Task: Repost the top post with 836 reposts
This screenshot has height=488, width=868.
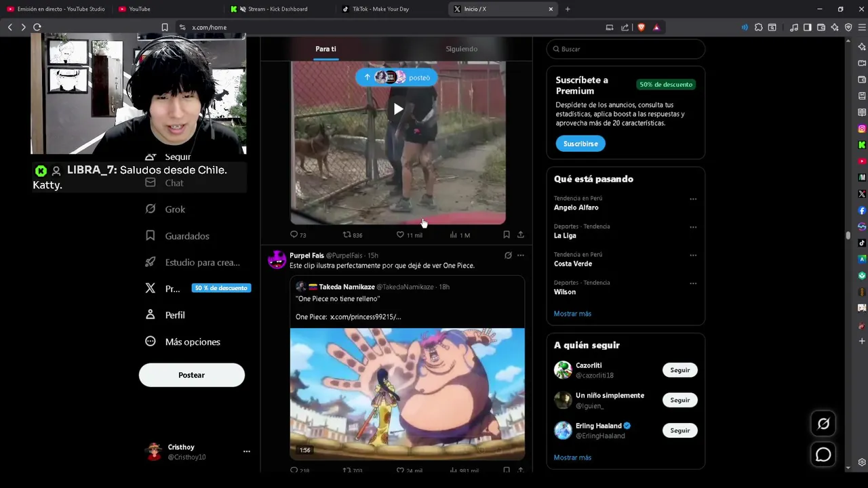Action: (x=352, y=235)
